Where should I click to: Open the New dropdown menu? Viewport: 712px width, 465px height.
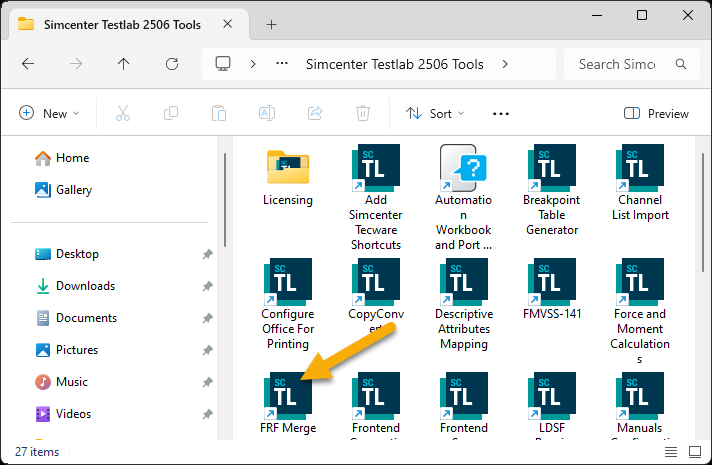[49, 114]
